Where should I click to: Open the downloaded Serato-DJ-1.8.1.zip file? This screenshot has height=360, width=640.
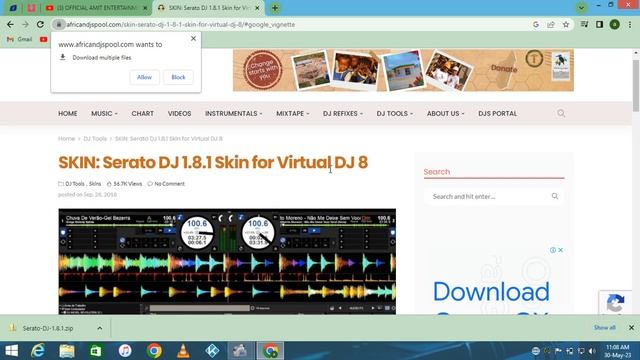pos(48,328)
